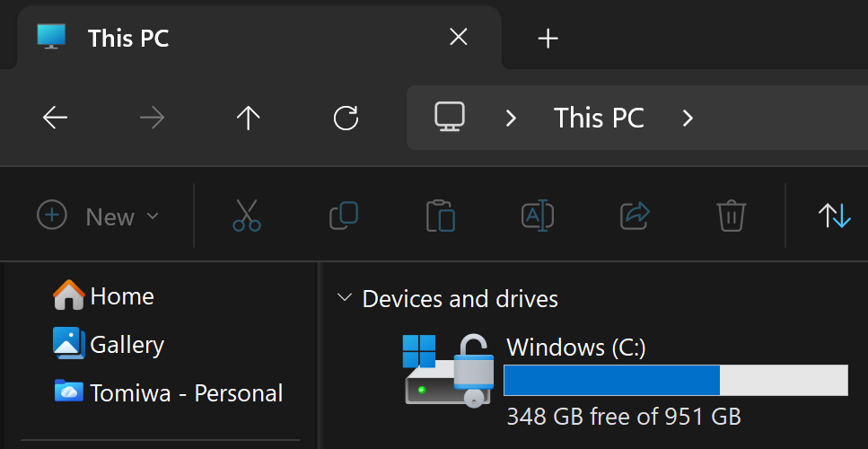Open Tomiwa - Personal OneDrive folder
Viewport: 868px width, 449px height.
click(x=169, y=392)
